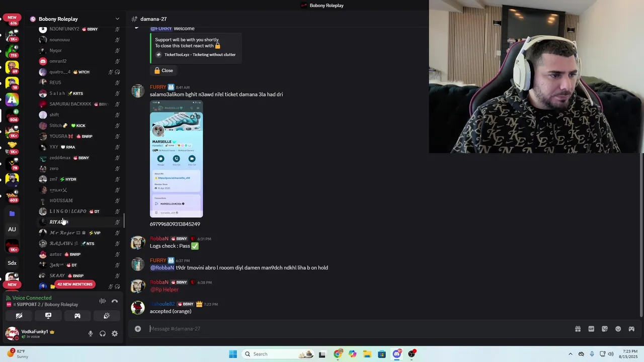Click RobbaN's avatar on Logs check message

(138, 243)
